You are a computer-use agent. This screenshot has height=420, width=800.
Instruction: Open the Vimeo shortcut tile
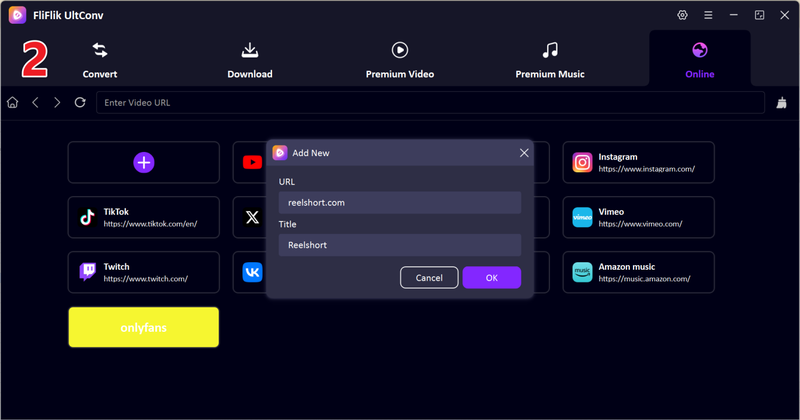tap(638, 217)
